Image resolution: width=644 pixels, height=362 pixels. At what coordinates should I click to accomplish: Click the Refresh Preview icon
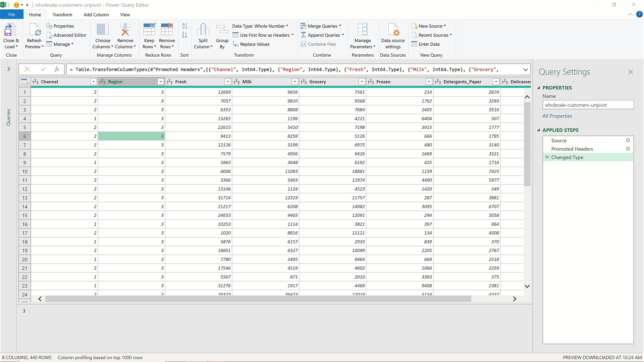(34, 30)
